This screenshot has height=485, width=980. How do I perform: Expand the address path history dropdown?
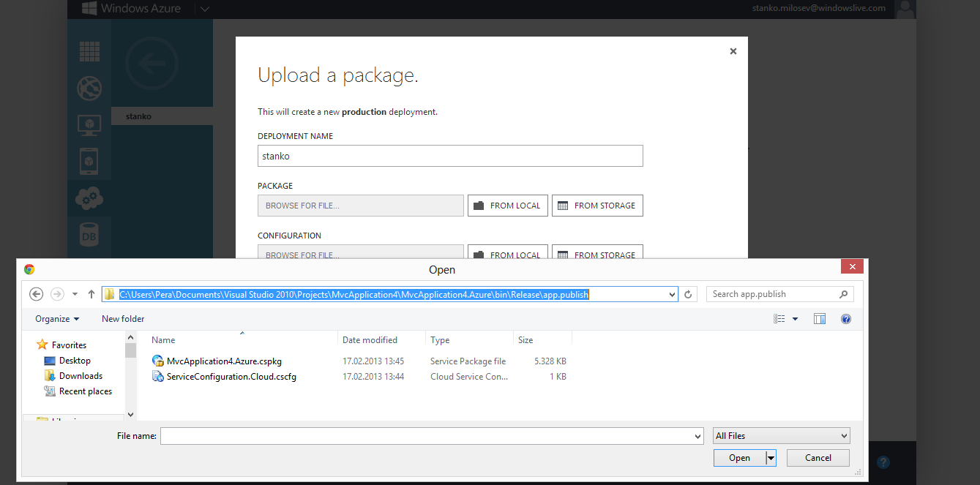coord(673,294)
